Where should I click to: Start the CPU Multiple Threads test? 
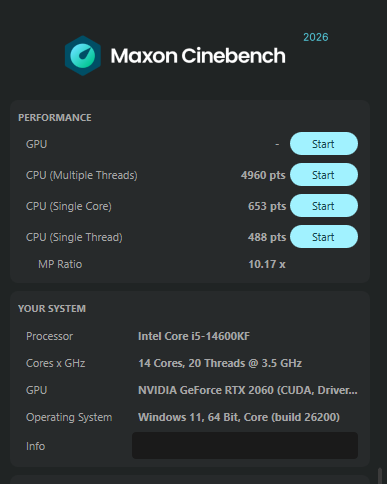click(324, 175)
